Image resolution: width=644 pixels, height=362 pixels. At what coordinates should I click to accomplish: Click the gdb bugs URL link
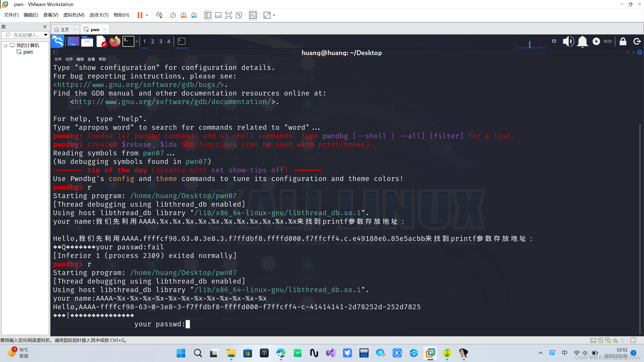[138, 85]
